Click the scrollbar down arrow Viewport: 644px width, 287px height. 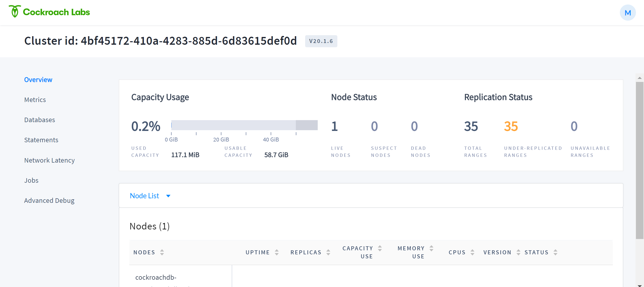639,285
